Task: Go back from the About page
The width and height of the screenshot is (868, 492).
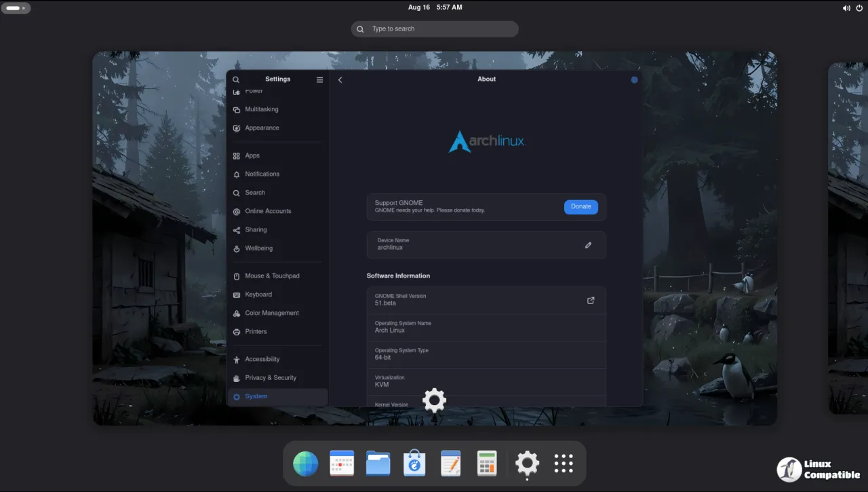Action: click(340, 79)
